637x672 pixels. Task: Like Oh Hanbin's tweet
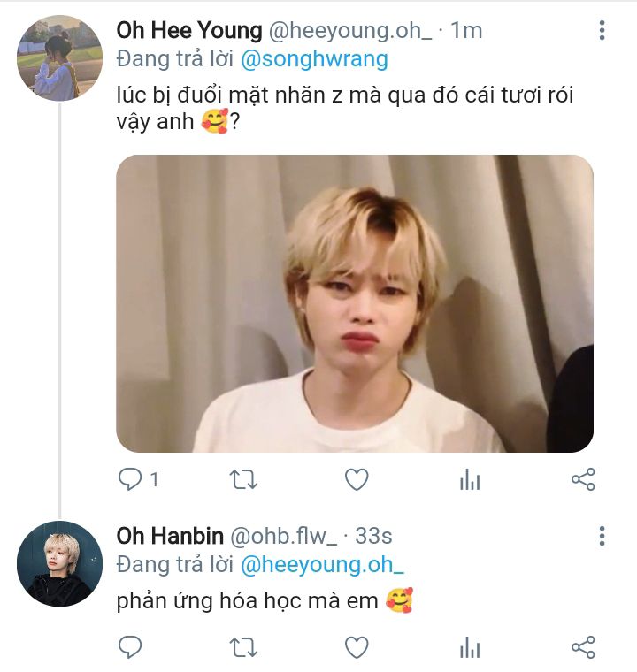(356, 647)
